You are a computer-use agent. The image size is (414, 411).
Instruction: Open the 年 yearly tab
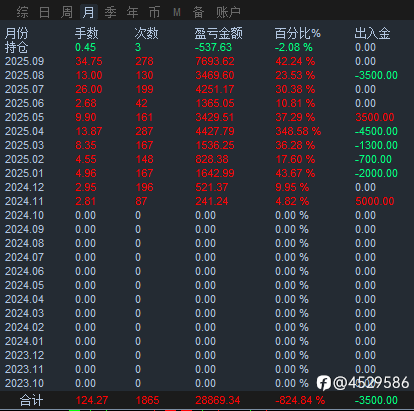132,12
